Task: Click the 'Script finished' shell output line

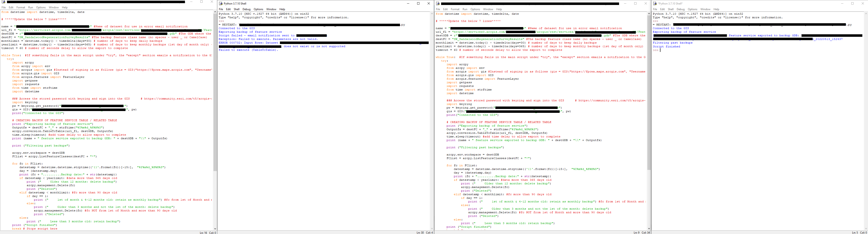Action: [x=667, y=46]
